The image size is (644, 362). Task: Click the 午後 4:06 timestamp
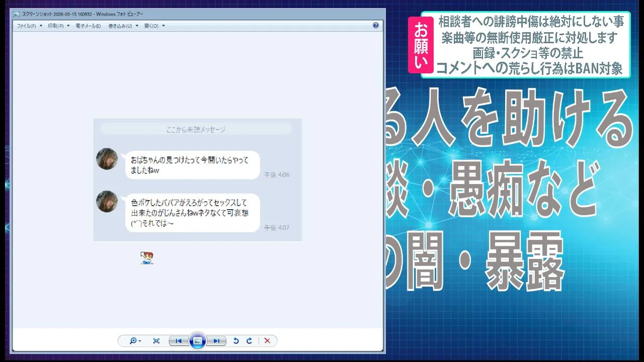(277, 175)
